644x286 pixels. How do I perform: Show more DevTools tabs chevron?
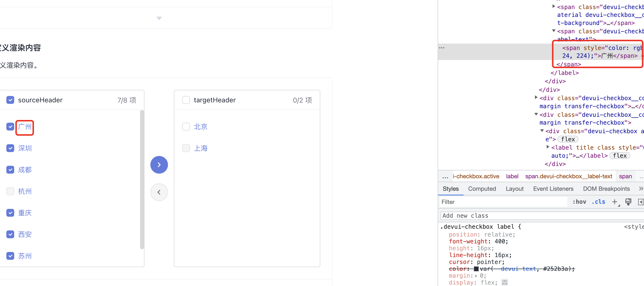point(641,189)
